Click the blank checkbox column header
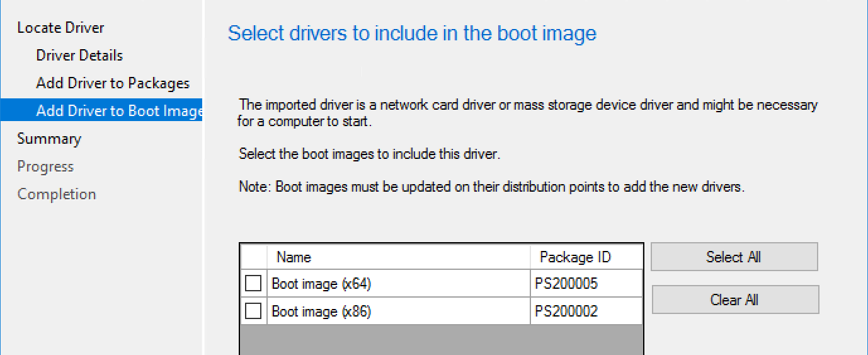The height and width of the screenshot is (355, 868). pyautogui.click(x=254, y=257)
